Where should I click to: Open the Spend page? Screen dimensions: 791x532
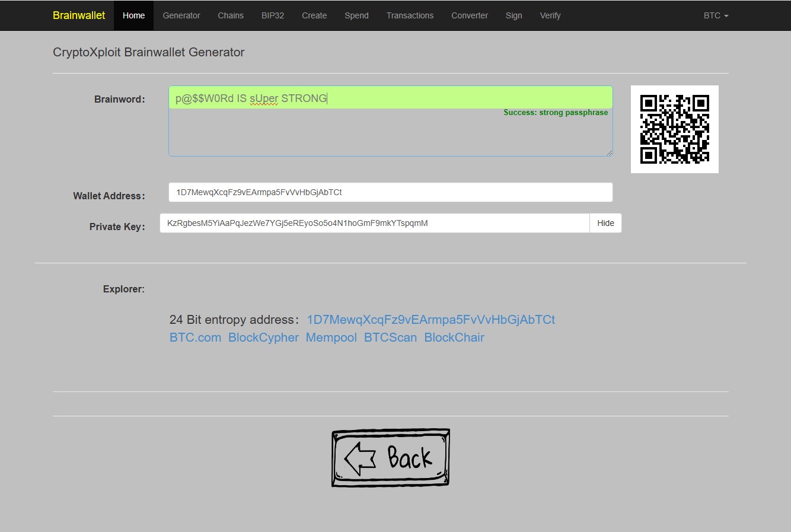pyautogui.click(x=356, y=15)
